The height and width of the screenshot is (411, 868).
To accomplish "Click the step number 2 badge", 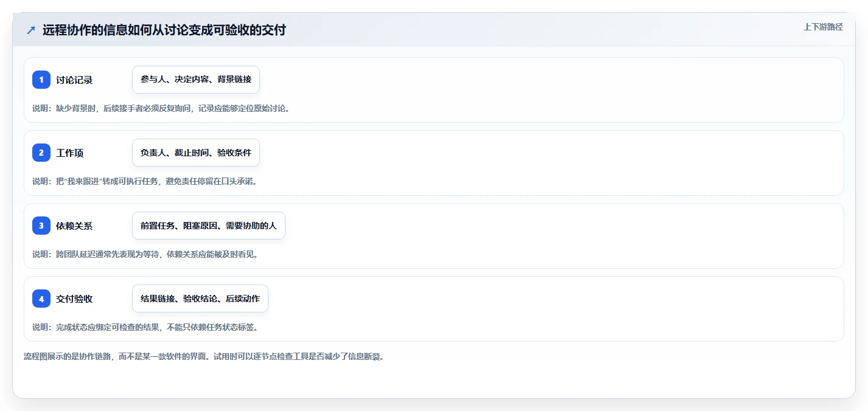I will (41, 153).
